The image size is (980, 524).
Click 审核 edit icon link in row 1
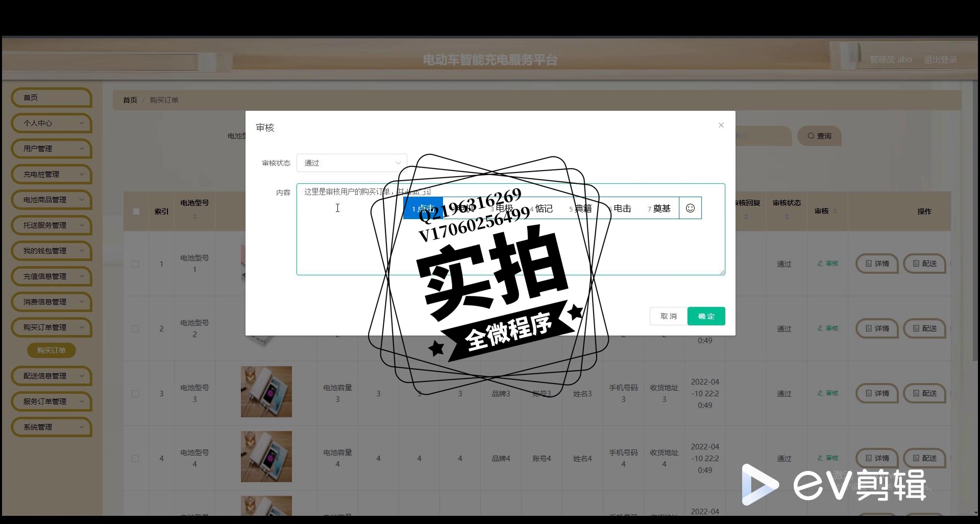828,264
